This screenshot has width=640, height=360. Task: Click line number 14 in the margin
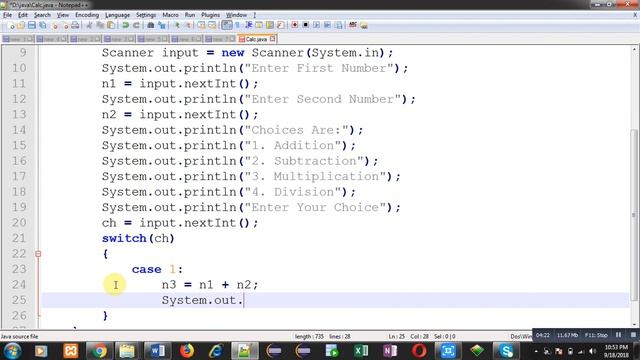(19, 130)
